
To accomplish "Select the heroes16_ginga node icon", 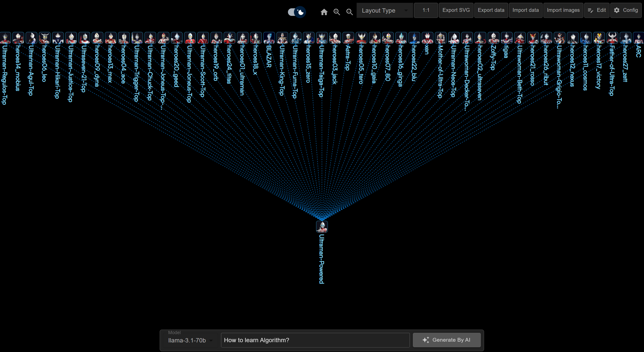I will (401, 38).
